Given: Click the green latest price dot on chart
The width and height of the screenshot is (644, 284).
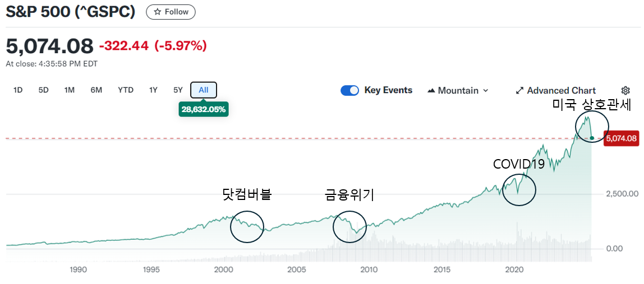Looking at the screenshot, I should [592, 138].
